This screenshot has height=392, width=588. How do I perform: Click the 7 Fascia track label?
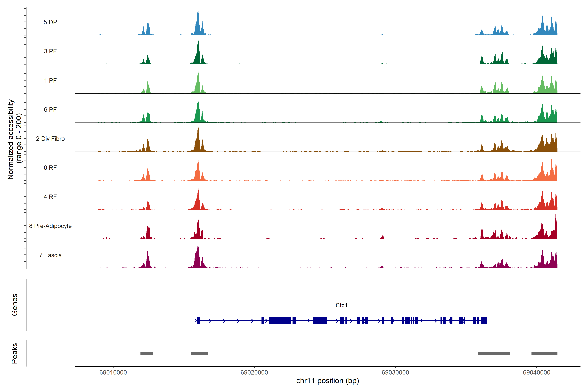pos(50,255)
